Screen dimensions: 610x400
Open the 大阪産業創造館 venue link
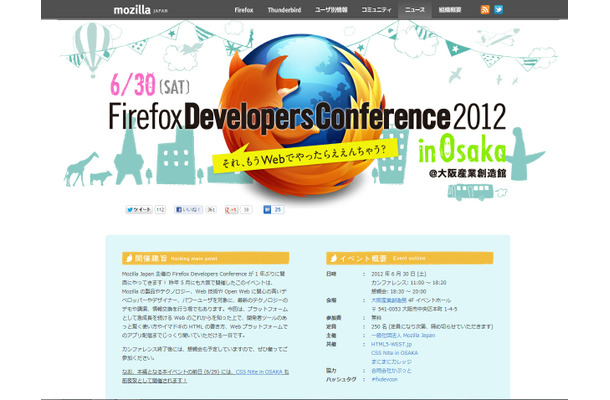point(389,300)
